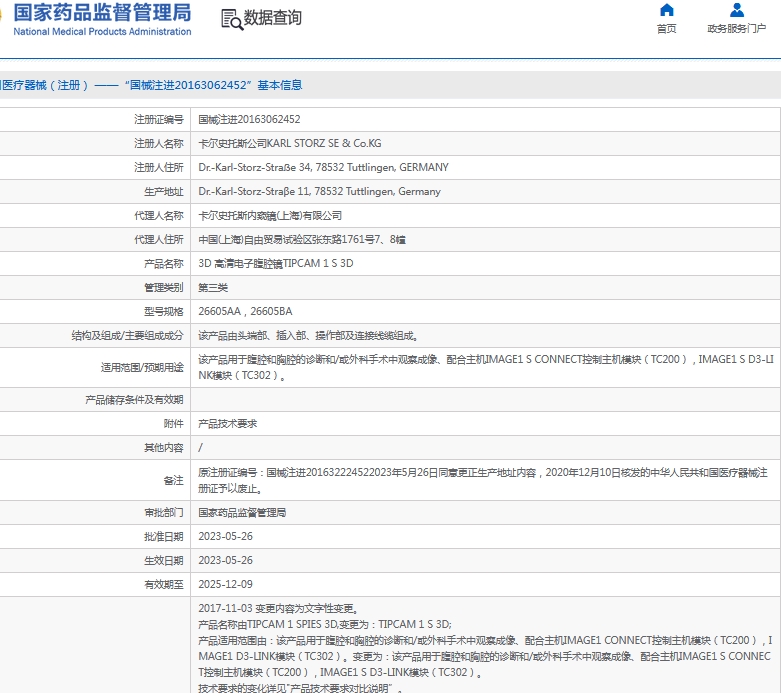The width and height of the screenshot is (781, 693).
Task: Select intended use text mentioning TC200 and TC302
Action: point(486,367)
